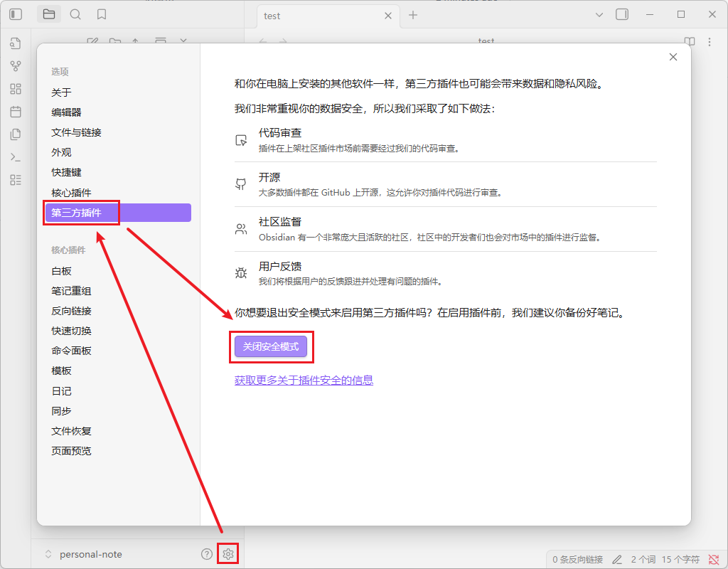The image size is (728, 569).
Task: Open the more options three-dot menu
Action: 708,41
